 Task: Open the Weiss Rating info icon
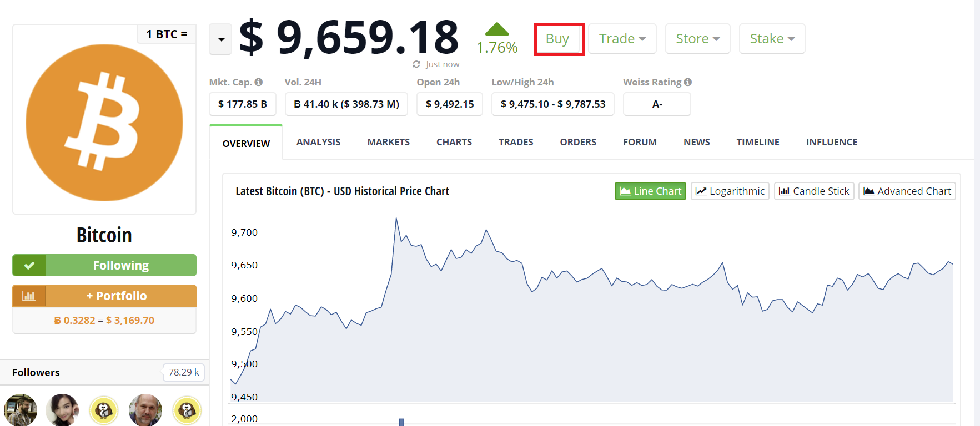[688, 82]
